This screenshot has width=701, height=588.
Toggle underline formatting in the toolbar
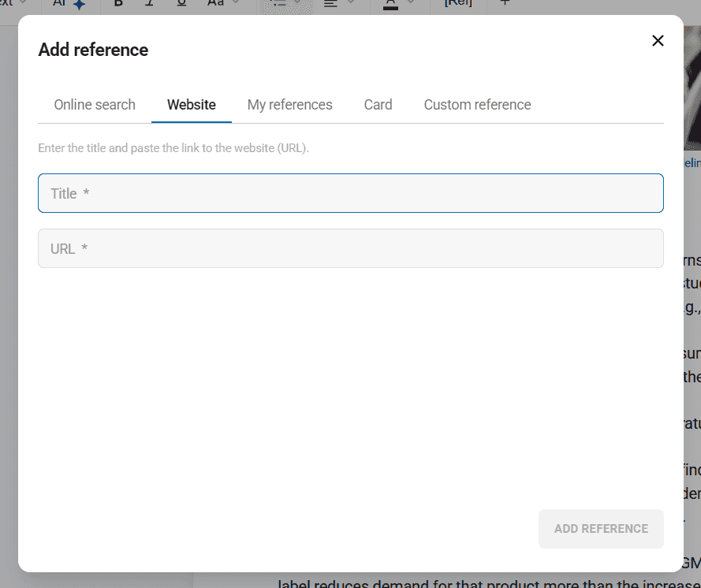coord(182,3)
